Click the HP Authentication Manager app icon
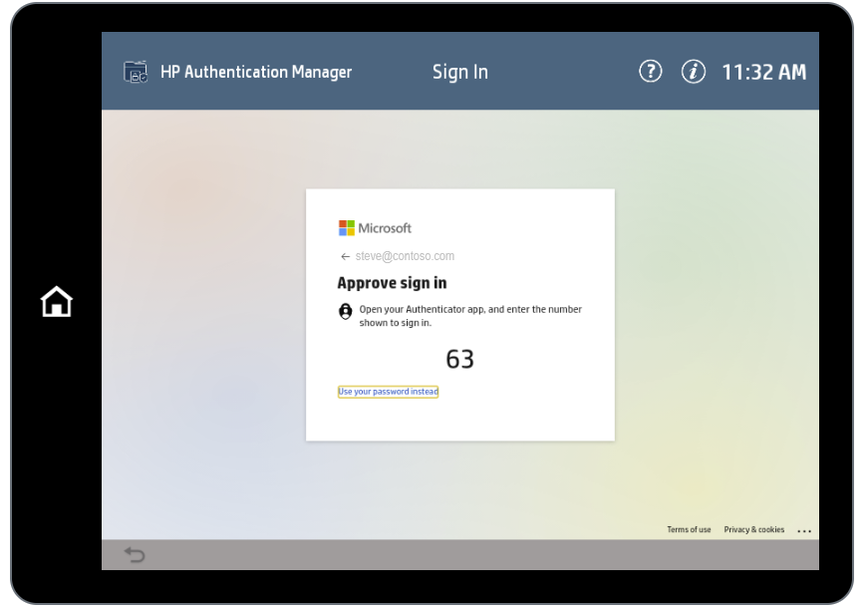Screen dimensions: 868x609 136,72
